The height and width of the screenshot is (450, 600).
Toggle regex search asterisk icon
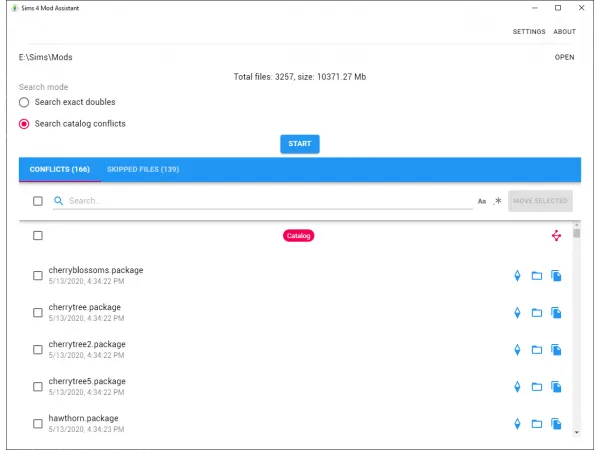click(x=498, y=201)
